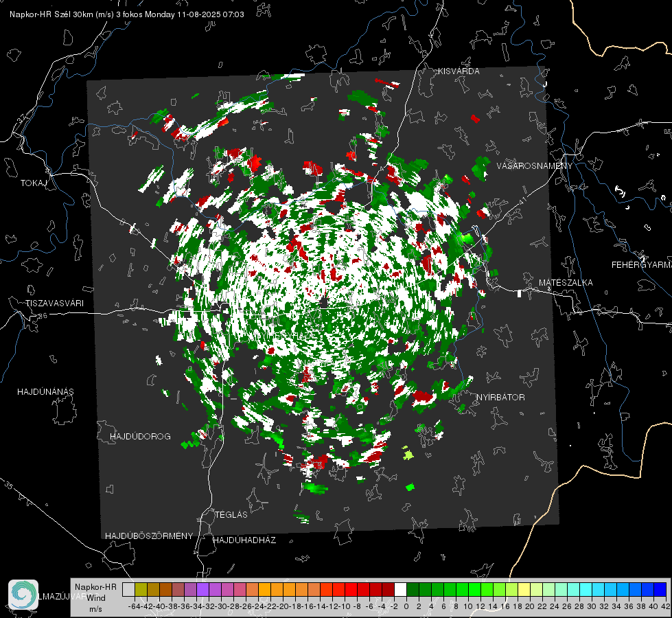The image size is (672, 618).
Task: Pick the pale yellow swatch in legend
Action: pos(524,589)
